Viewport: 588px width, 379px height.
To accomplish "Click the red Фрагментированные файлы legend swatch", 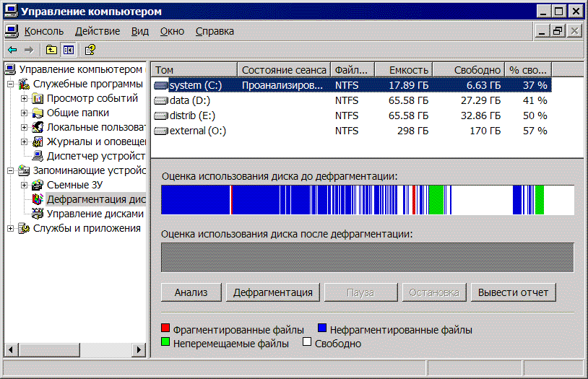I will click(165, 328).
